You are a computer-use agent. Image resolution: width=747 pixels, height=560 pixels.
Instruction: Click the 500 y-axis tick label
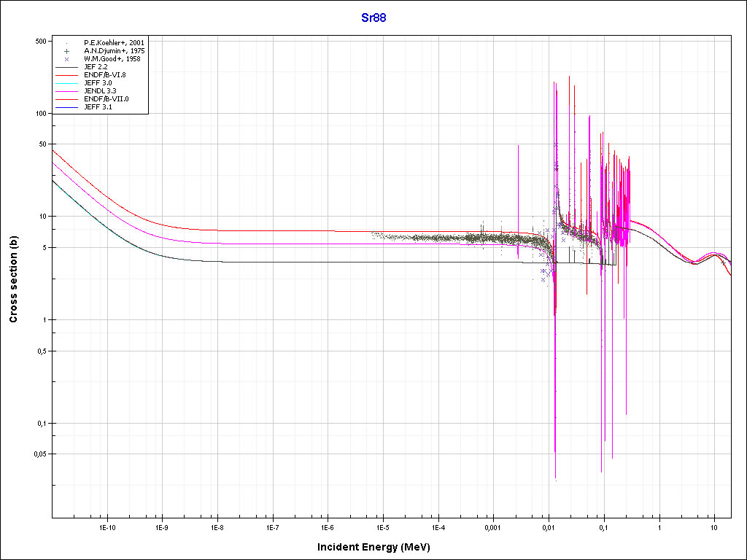click(x=41, y=41)
